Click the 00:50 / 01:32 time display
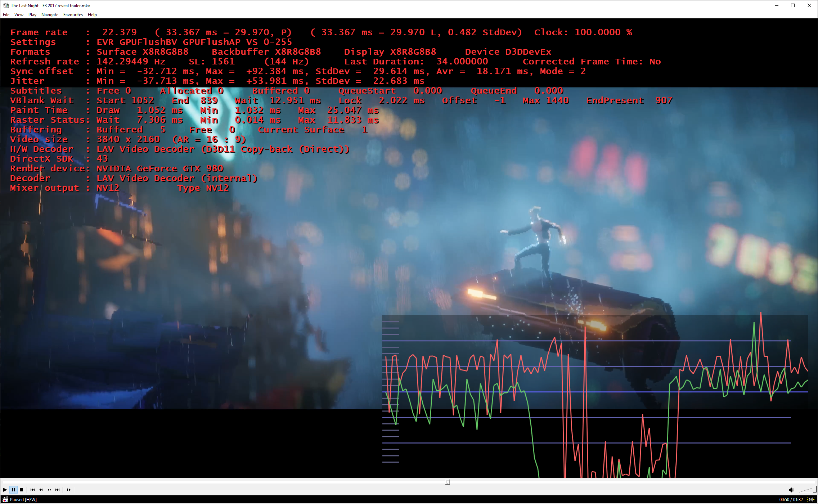The height and width of the screenshot is (504, 818). 791,499
